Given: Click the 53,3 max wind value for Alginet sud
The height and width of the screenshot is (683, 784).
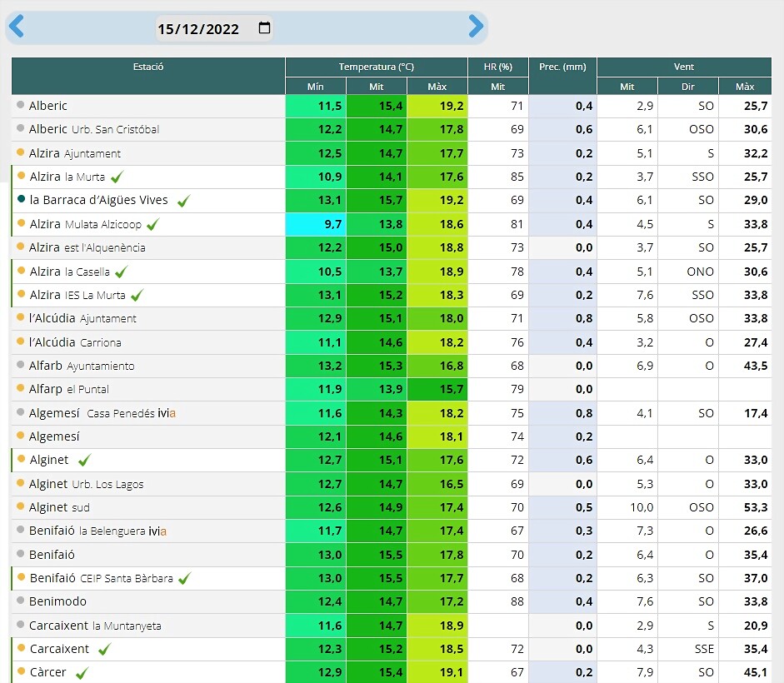Looking at the screenshot, I should coord(756,507).
